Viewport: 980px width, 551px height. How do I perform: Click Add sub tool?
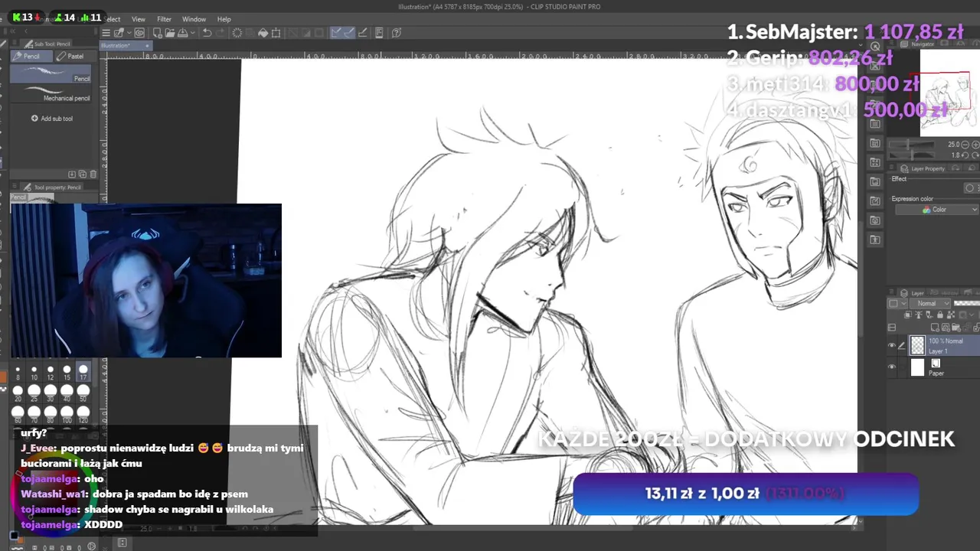(51, 119)
